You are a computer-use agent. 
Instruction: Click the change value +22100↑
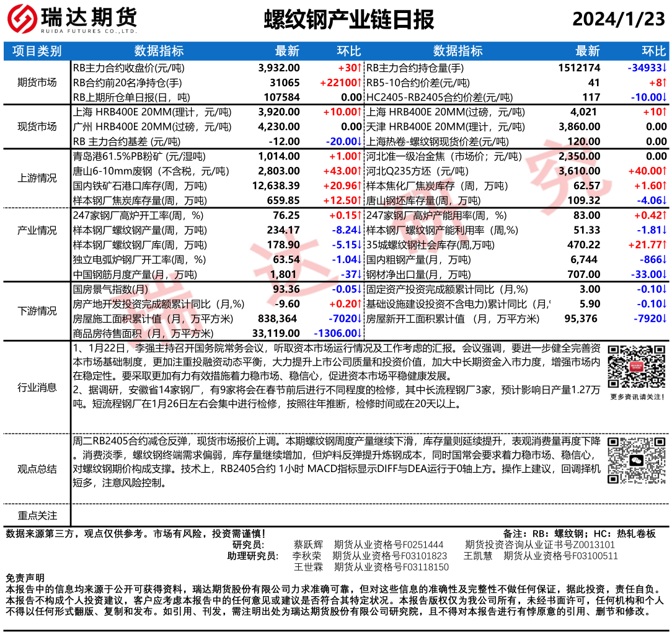click(341, 83)
